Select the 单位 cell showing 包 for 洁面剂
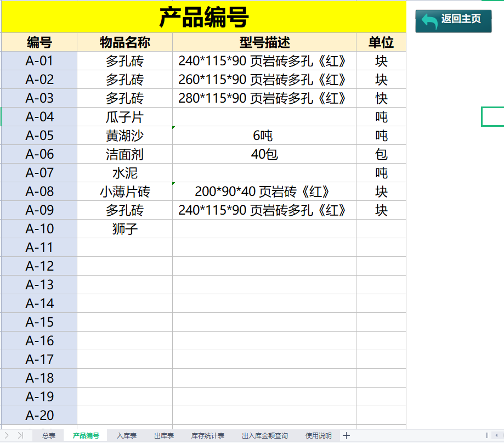The height and width of the screenshot is (443, 504). click(382, 154)
